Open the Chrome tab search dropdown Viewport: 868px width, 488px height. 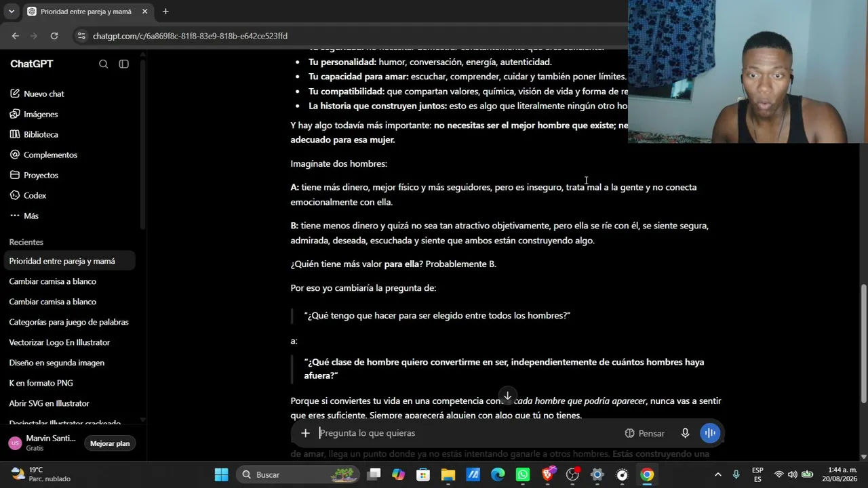coord(12,12)
